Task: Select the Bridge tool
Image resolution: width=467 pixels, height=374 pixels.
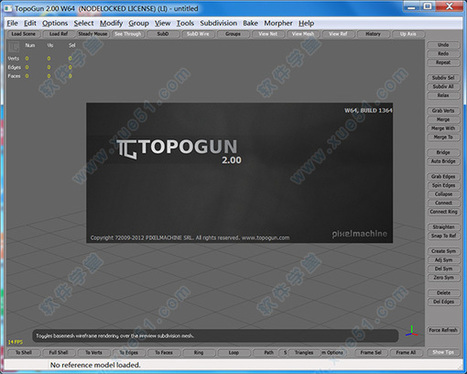Action: click(x=443, y=152)
